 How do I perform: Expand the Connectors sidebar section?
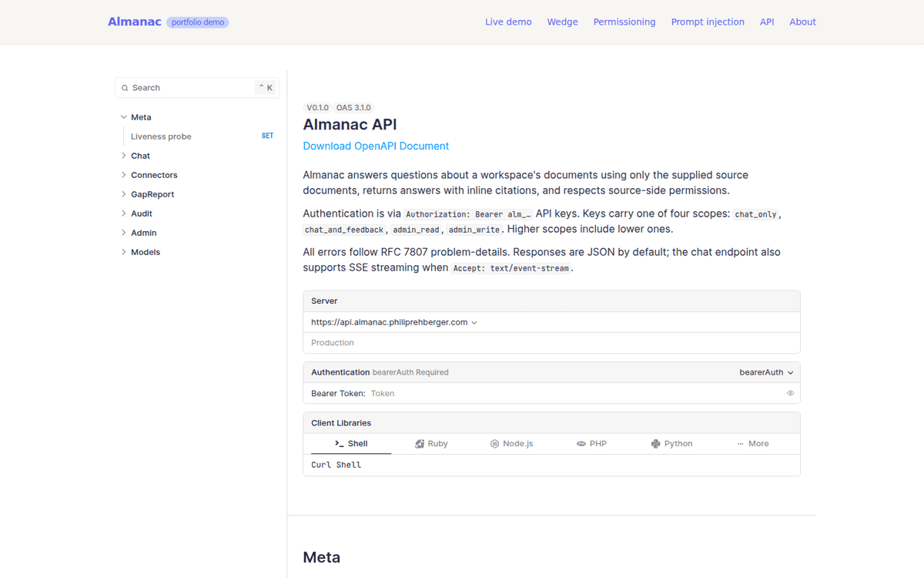pos(123,175)
